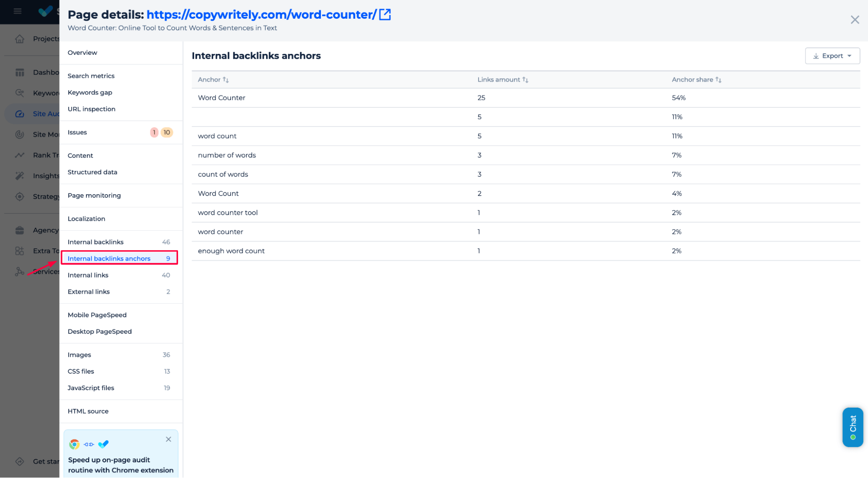The width and height of the screenshot is (868, 478).
Task: Select Internal backlinks anchors menu item
Action: click(x=119, y=259)
